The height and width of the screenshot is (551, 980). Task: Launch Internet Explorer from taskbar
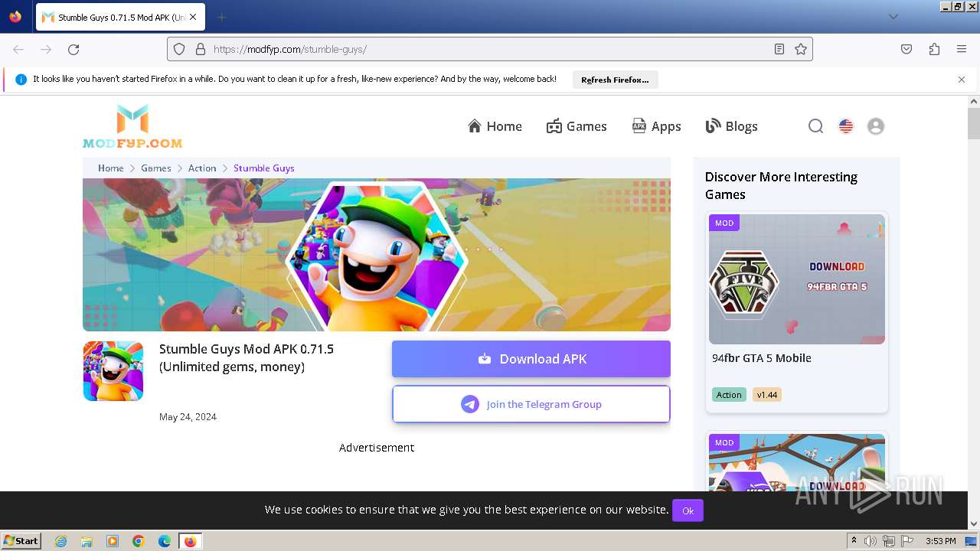61,541
